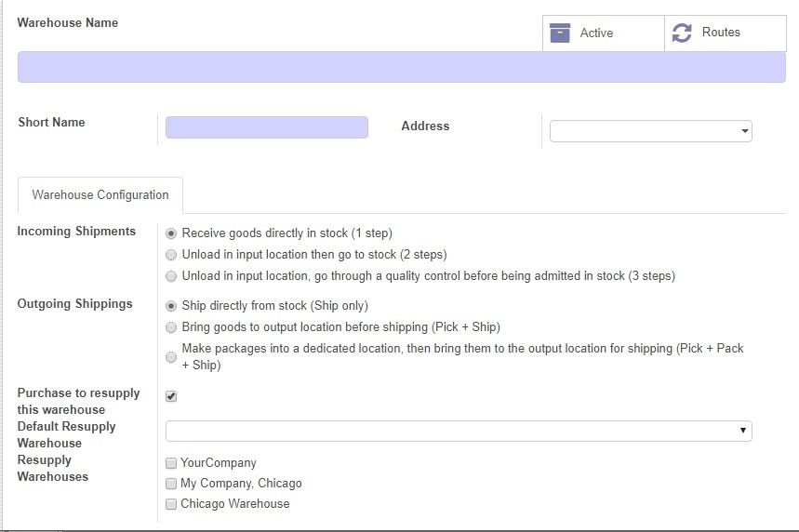
Task: Check My Company, Chicago resupply warehouse
Action: click(171, 483)
